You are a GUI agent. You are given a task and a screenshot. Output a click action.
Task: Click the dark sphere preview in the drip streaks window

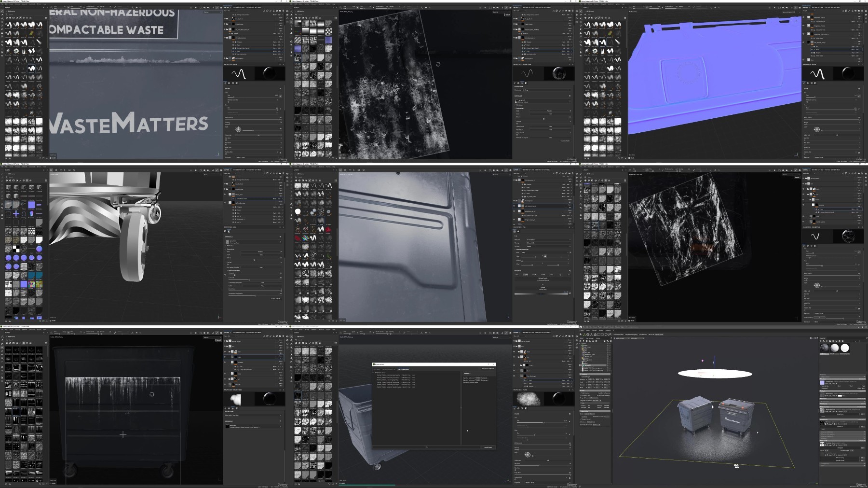tap(270, 399)
